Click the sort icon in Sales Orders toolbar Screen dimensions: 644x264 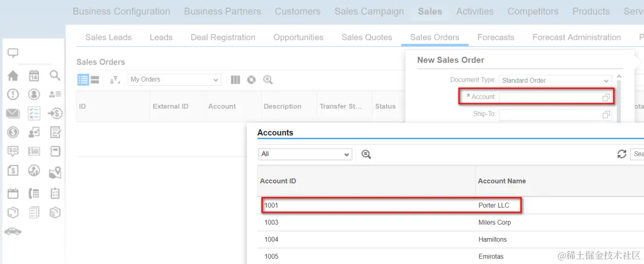(x=115, y=80)
